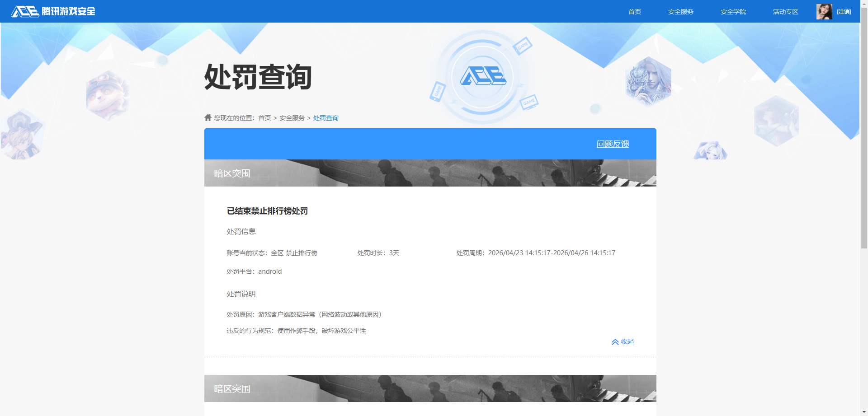Click the 问题反馈 link
Image resolution: width=868 pixels, height=416 pixels.
(613, 144)
